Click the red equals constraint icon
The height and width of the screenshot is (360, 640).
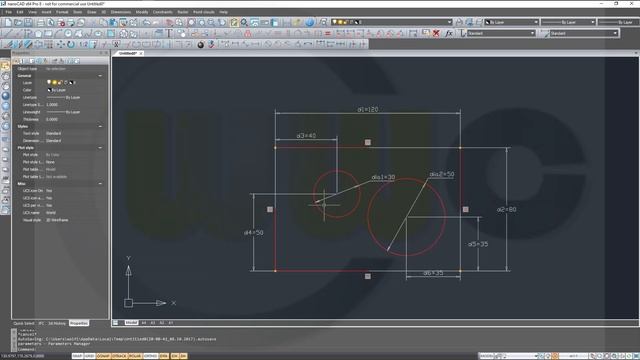coord(328,33)
